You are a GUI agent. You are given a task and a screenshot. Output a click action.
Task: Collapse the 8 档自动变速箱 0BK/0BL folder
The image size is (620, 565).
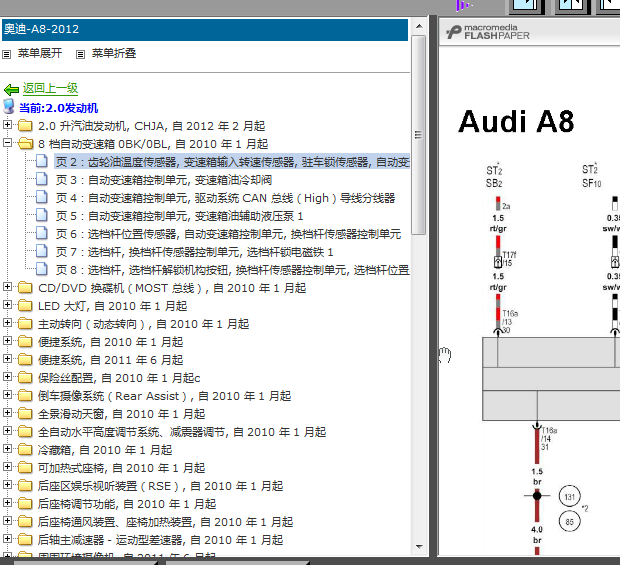click(7, 143)
